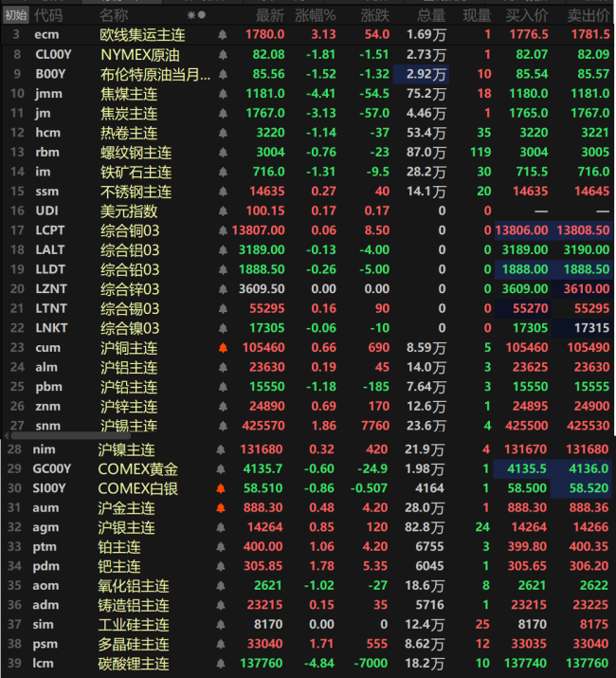Click the alert bell for 布伦特原油当月
616x678 pixels.
click(223, 74)
